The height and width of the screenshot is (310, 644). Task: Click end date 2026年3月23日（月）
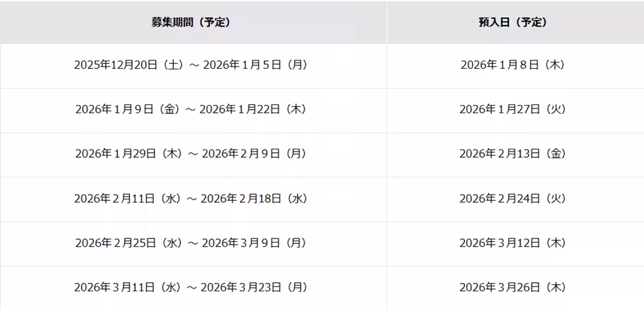coord(255,288)
